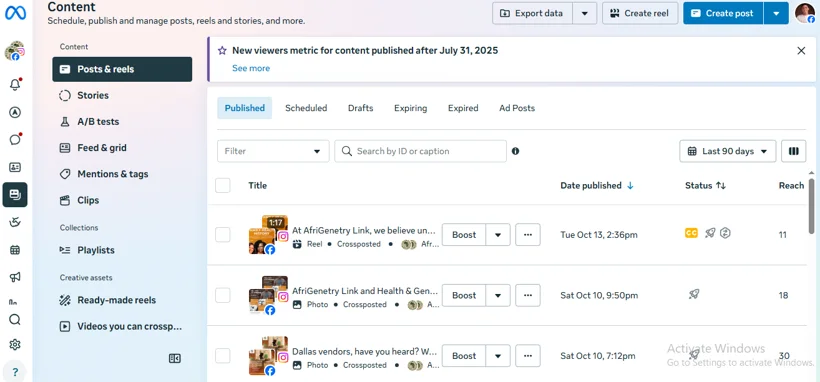Viewport: 820px width, 382px height.
Task: Collapse the sidebar with the panel icon
Action: [x=175, y=358]
